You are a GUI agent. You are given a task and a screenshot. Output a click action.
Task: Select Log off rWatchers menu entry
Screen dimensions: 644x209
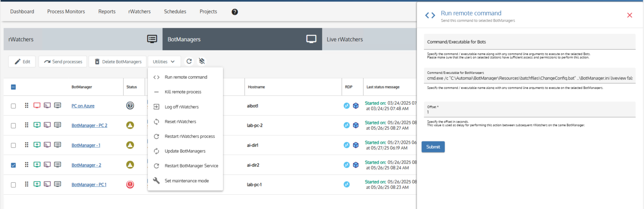185,107
